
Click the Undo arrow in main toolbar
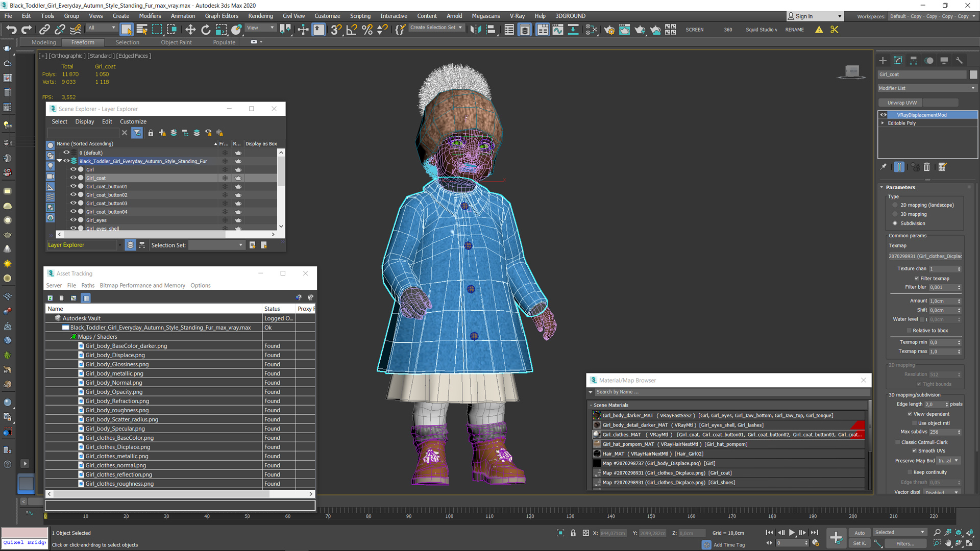pos(11,30)
